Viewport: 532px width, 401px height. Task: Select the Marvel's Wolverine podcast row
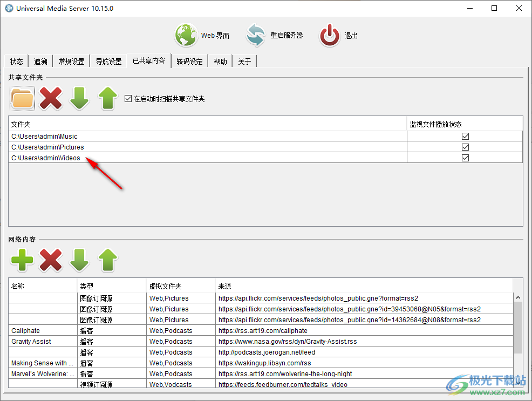(x=261, y=374)
